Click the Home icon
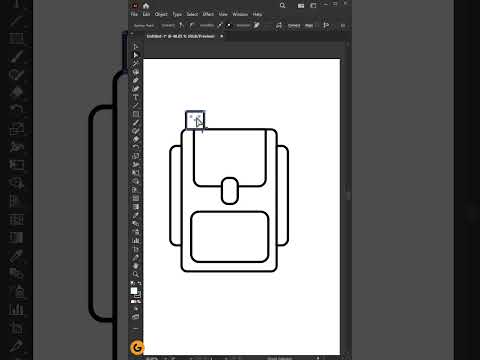The width and height of the screenshot is (480, 360). click(146, 5)
